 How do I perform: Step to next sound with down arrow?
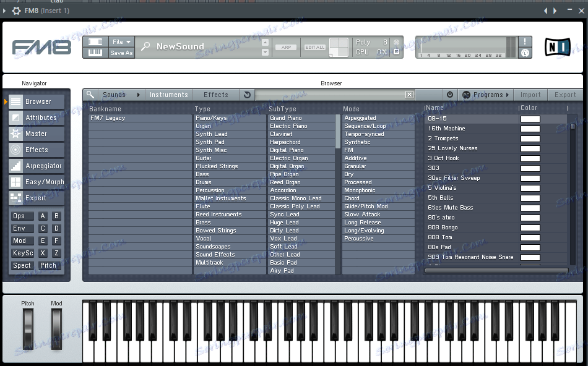pyautogui.click(x=265, y=52)
